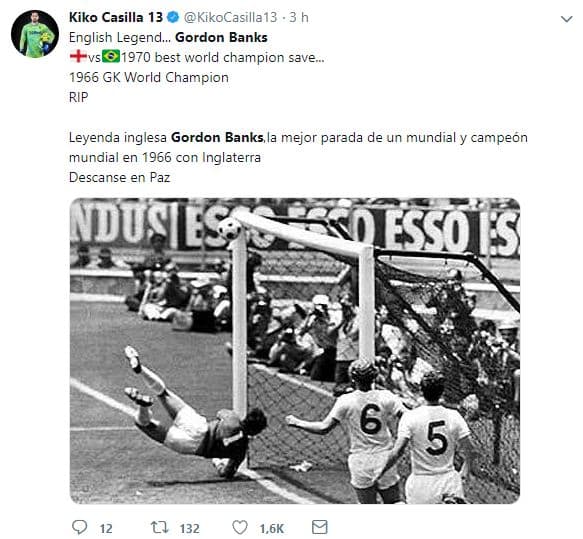The image size is (583, 539).
Task: Click the reply speech bubble icon
Action: pyautogui.click(x=79, y=527)
